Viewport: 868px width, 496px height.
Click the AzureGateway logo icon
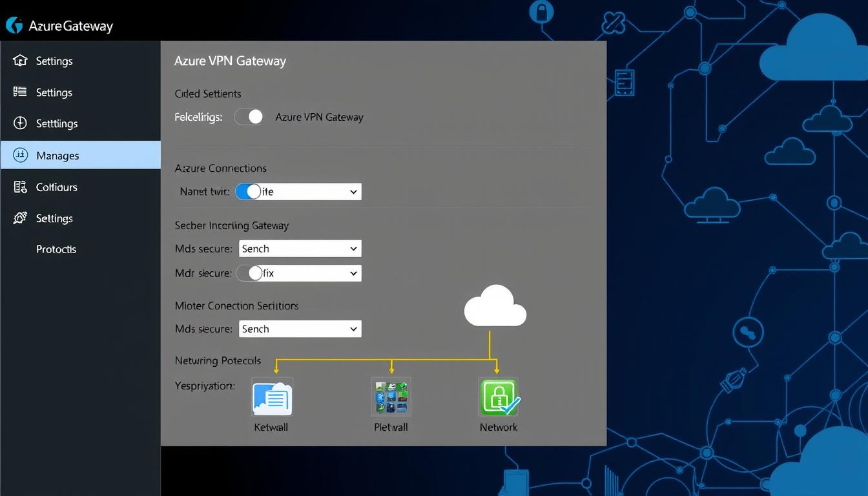[x=14, y=26]
